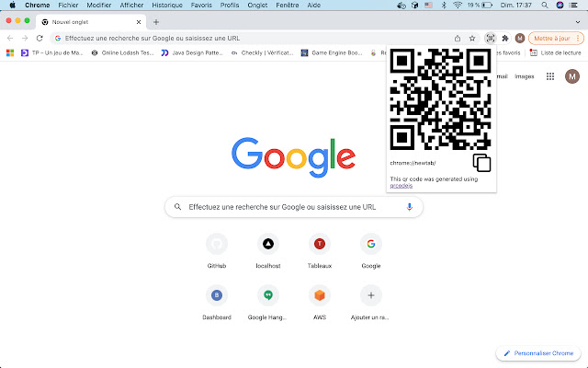Open Online Lodash Tes... bookmark

point(122,53)
